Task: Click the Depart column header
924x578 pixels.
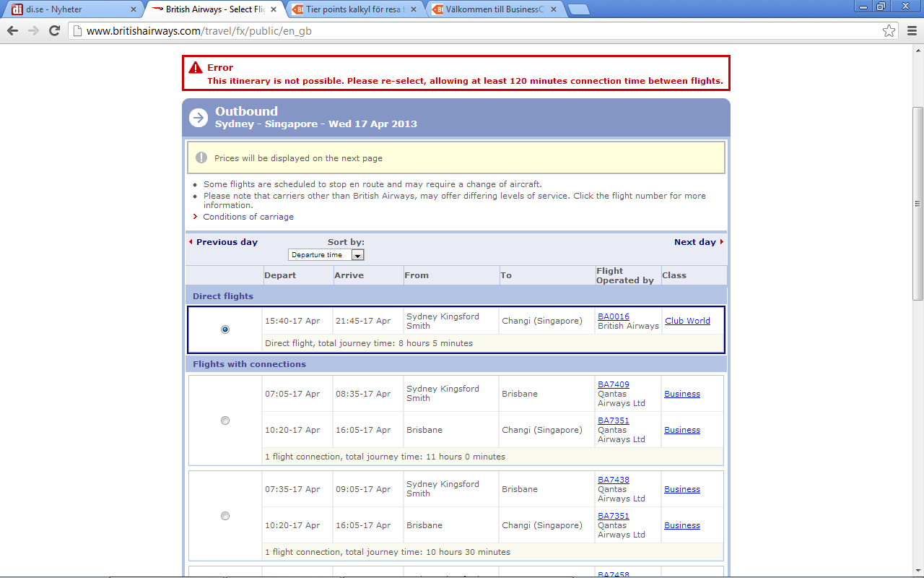Action: (x=280, y=275)
